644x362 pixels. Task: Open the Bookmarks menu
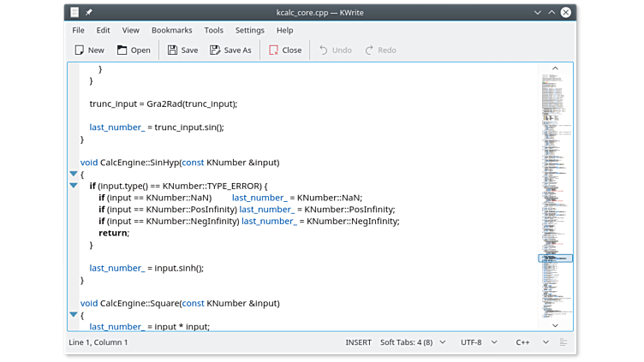pos(172,30)
